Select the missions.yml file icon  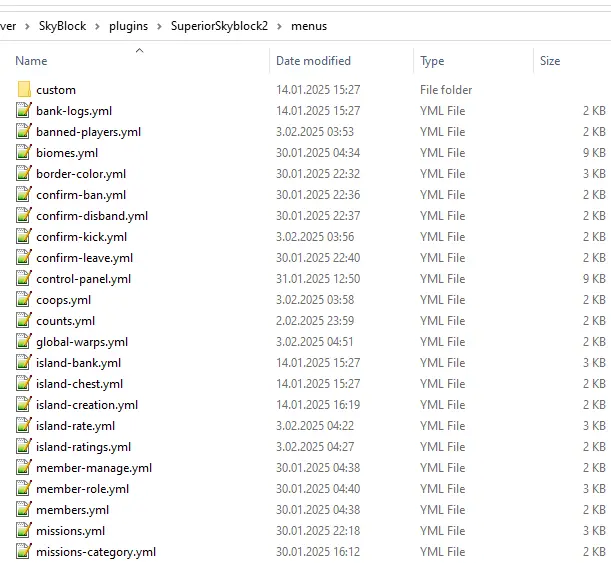click(x=24, y=531)
